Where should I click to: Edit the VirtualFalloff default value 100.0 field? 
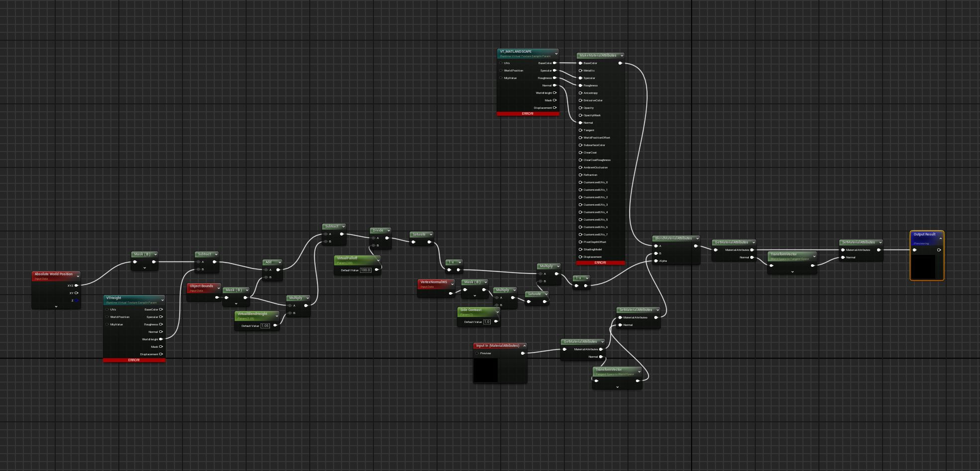coord(365,270)
